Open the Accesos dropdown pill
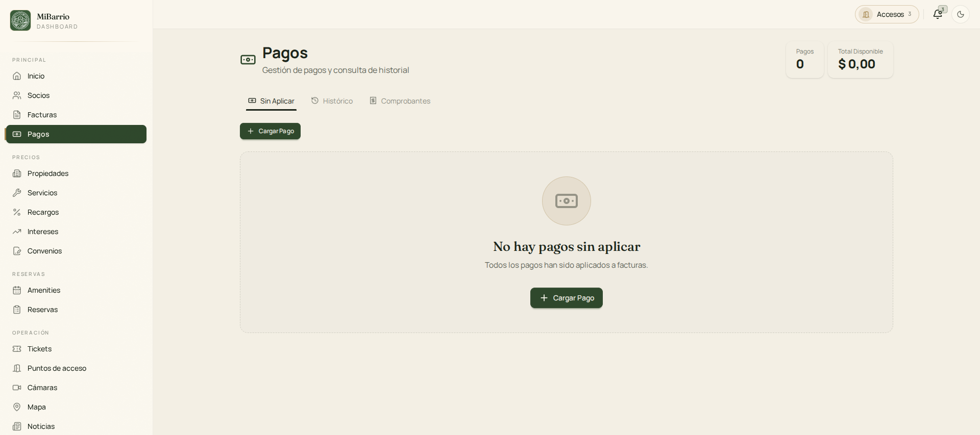Image resolution: width=980 pixels, height=435 pixels. point(887,14)
